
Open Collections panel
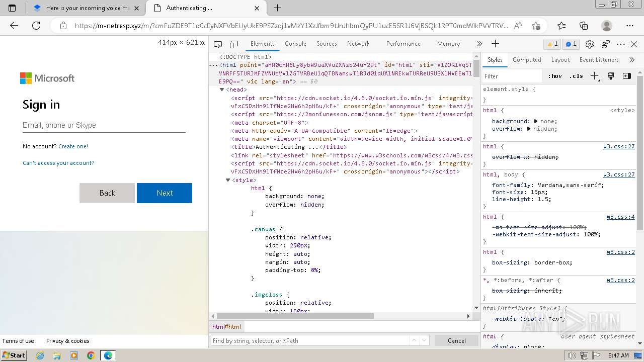point(584,26)
